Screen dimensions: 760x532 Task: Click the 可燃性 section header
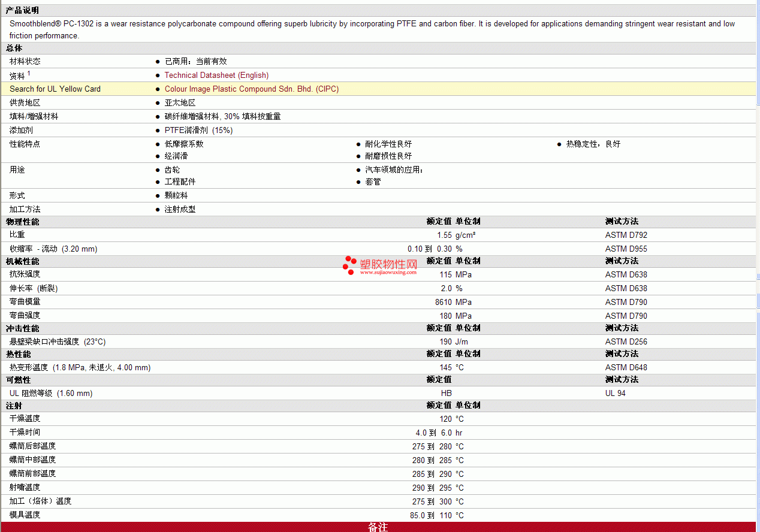19,380
